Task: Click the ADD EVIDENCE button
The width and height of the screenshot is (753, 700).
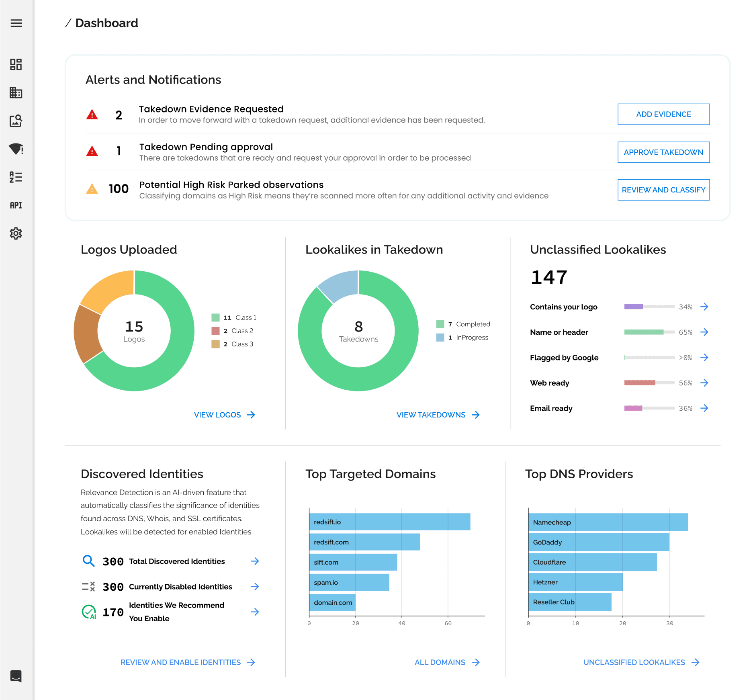Action: 663,114
